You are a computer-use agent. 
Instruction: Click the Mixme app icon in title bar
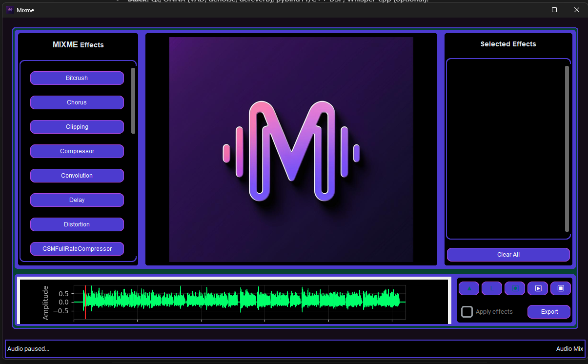(10, 10)
